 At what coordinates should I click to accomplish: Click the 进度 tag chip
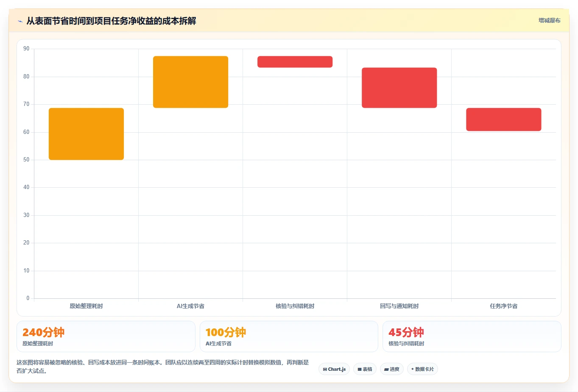[x=392, y=369]
